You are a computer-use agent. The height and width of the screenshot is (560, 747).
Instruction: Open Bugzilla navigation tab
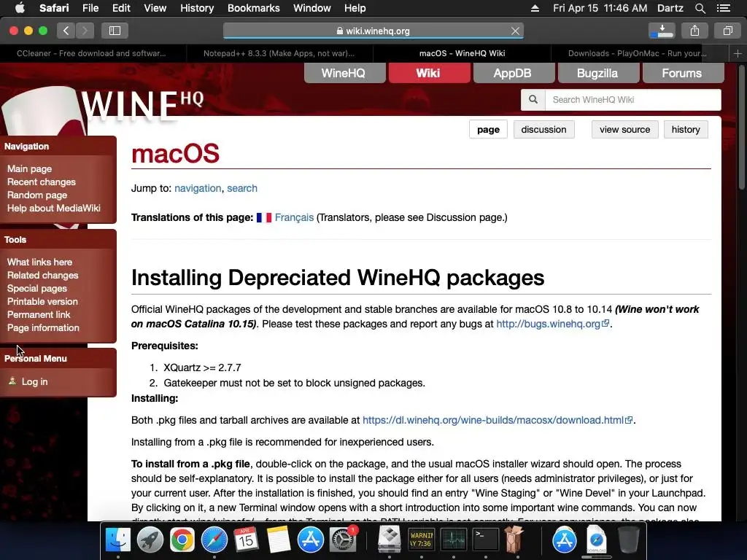tap(598, 73)
